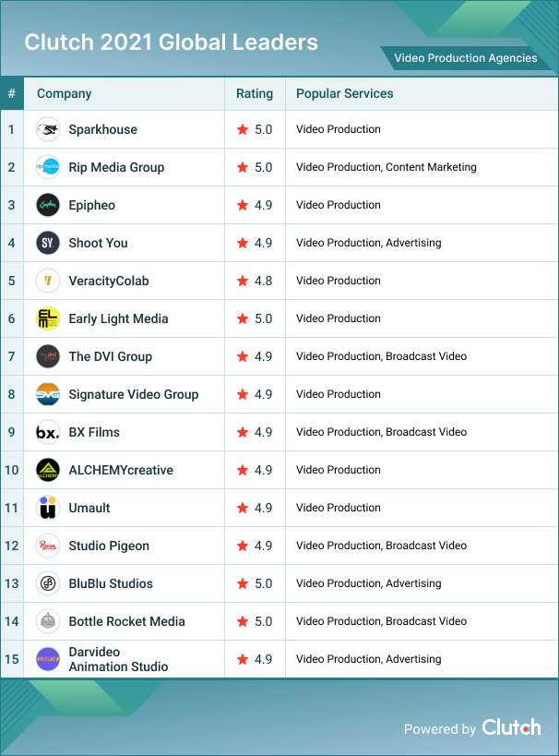559x756 pixels.
Task: Click the Company column header
Action: coord(65,93)
